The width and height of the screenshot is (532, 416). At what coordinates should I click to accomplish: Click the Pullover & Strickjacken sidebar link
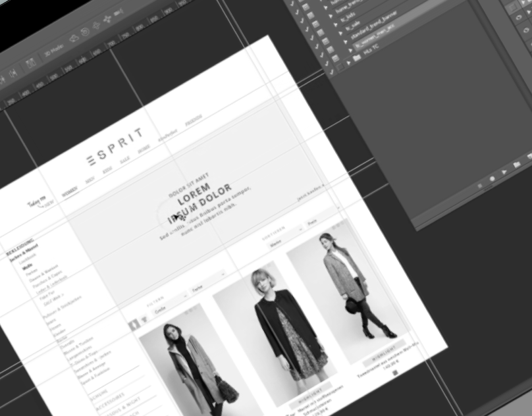pos(63,307)
